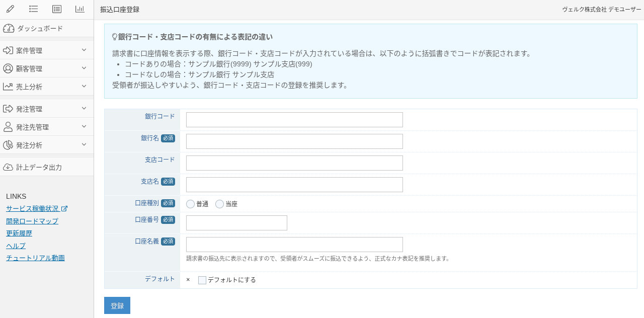Image resolution: width=644 pixels, height=318 pixels.
Task: Select the pie chart icon beside 発注分析
Action: coord(8,144)
